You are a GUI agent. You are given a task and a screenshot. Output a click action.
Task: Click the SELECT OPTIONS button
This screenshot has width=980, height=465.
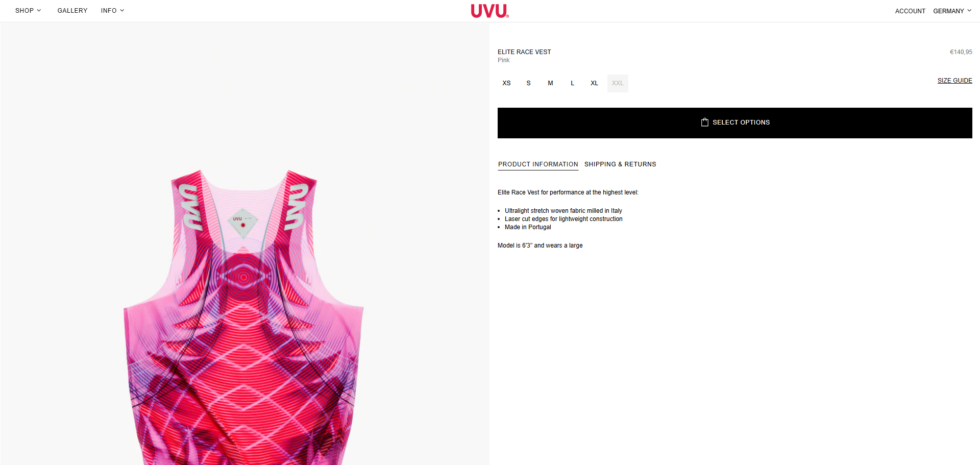tap(734, 123)
